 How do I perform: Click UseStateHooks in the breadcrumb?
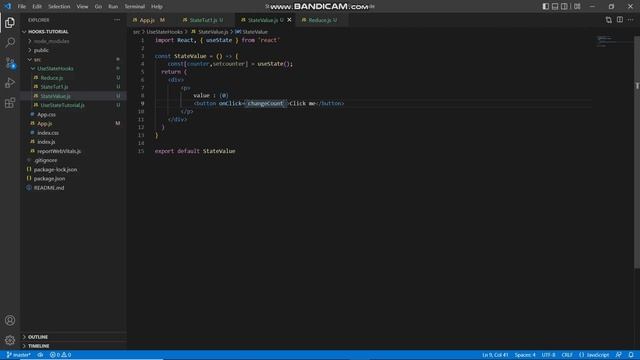(164, 32)
